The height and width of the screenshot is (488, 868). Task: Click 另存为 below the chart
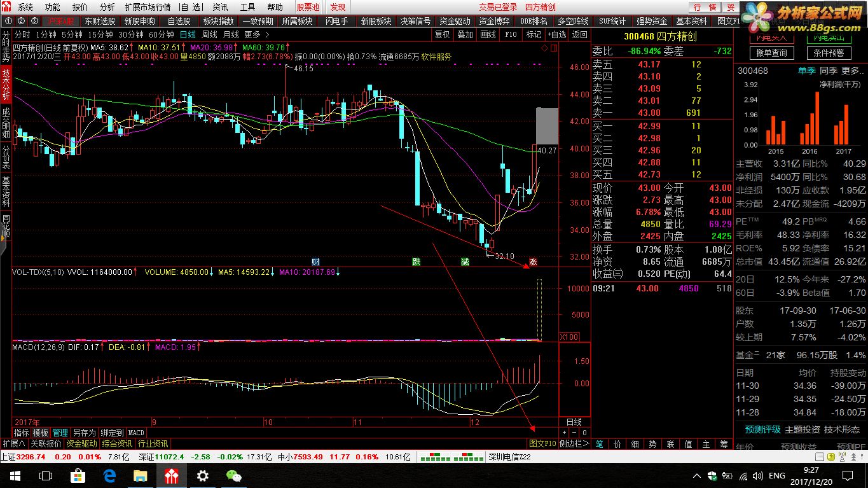coord(84,433)
